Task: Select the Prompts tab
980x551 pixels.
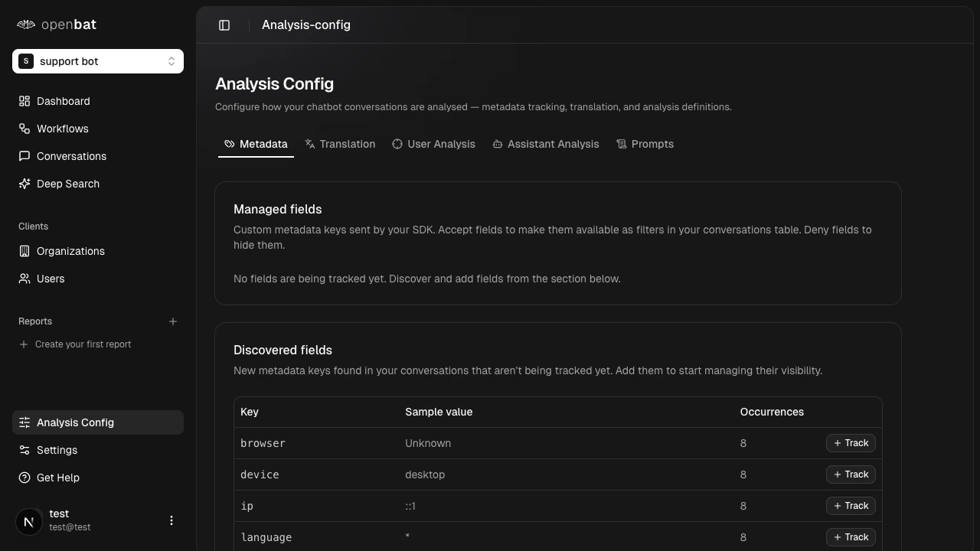Action: coord(645,144)
